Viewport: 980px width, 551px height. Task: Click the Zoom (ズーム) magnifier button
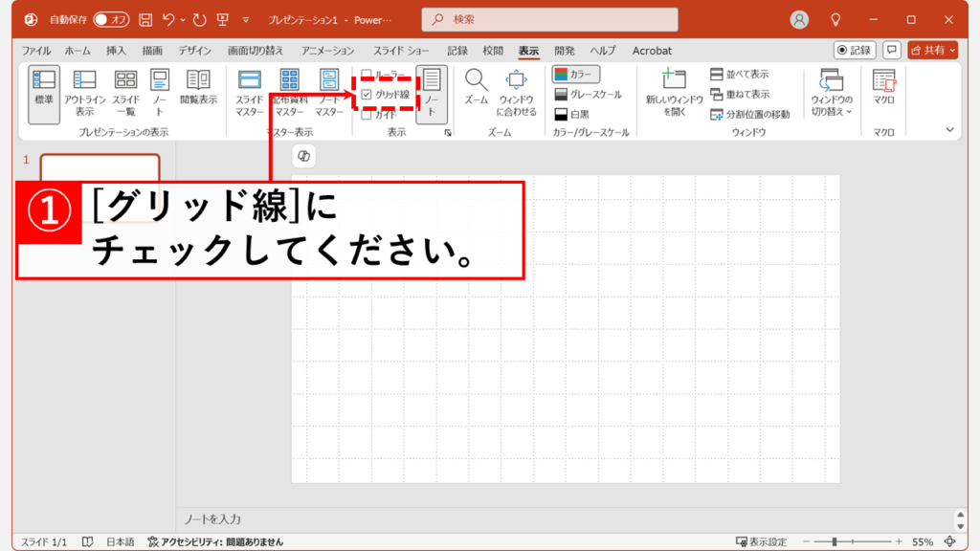[x=477, y=87]
